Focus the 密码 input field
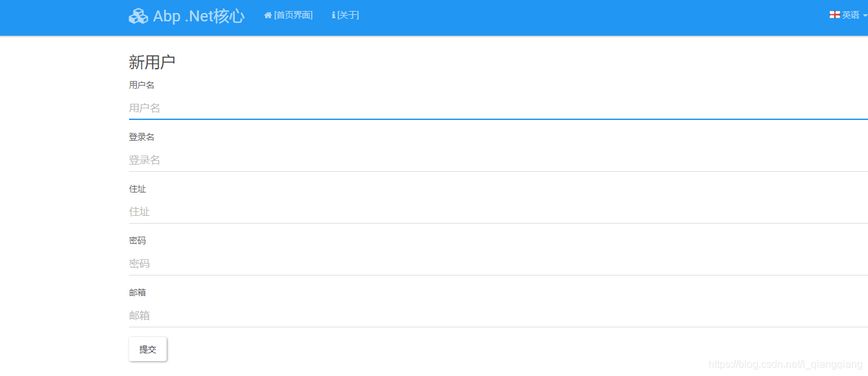This screenshot has height=376, width=868. click(x=499, y=264)
